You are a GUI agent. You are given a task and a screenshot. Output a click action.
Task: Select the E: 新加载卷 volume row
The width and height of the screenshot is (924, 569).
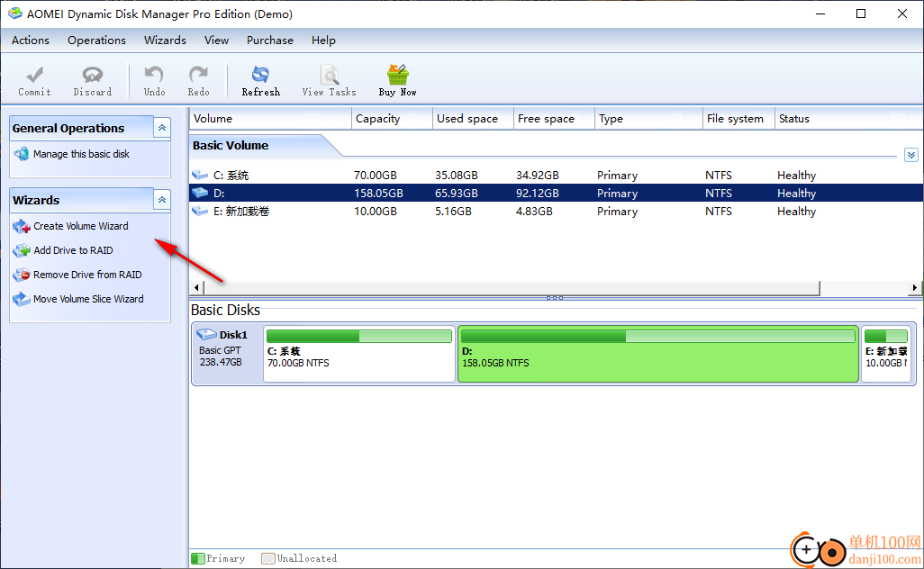[x=557, y=211]
